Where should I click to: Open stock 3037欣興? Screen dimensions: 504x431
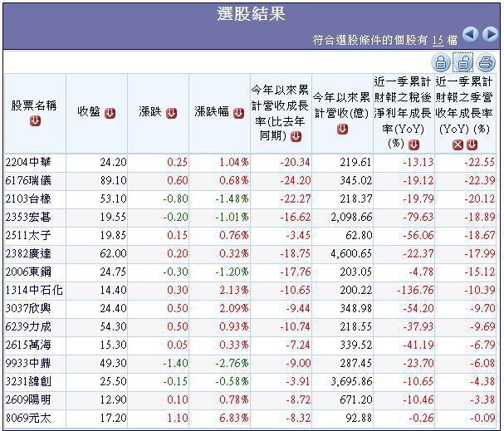click(28, 309)
